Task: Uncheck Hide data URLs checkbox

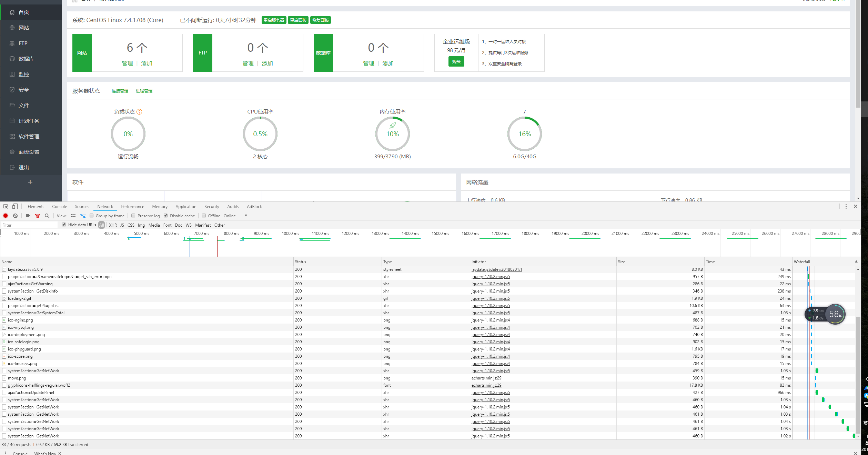Action: pyautogui.click(x=64, y=225)
